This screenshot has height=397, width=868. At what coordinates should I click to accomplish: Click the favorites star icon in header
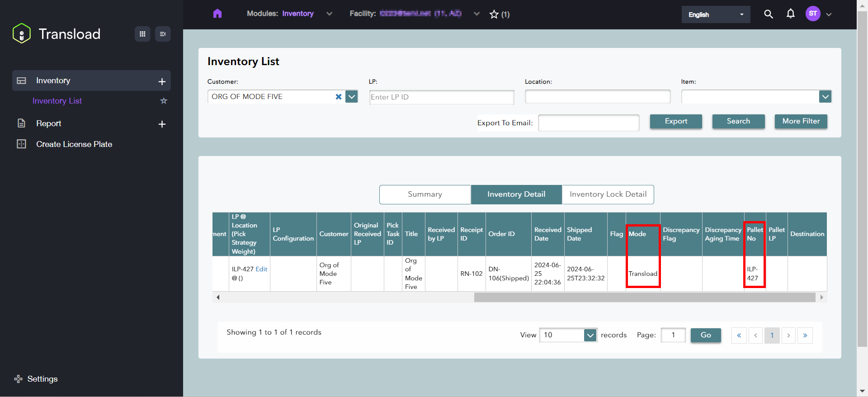494,14
